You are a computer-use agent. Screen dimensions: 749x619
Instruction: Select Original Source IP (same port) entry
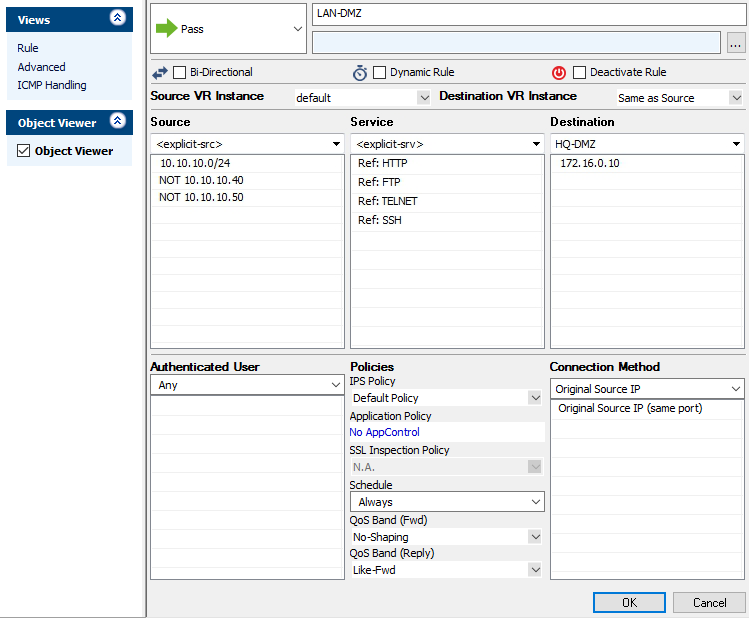pos(647,408)
